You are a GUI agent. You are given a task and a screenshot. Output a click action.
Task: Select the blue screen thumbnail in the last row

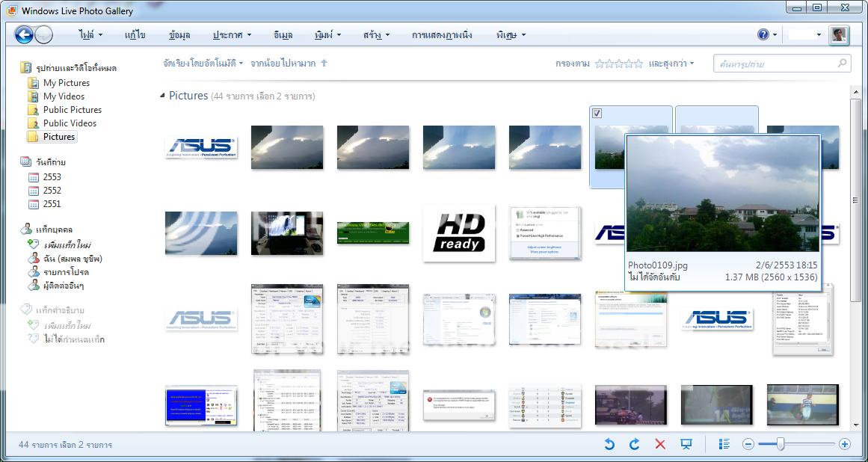[201, 406]
